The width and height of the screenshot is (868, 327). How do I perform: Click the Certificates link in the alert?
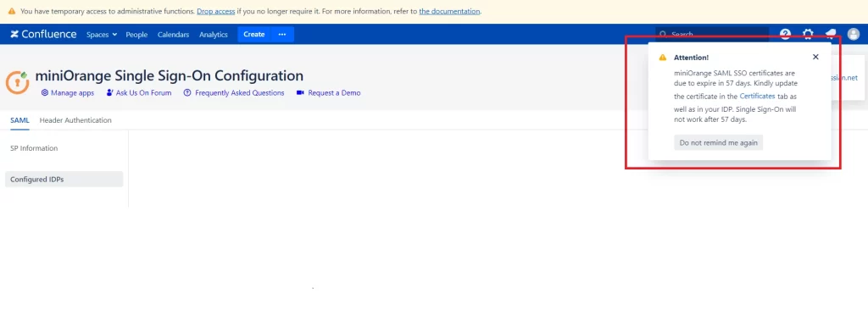[x=757, y=96]
